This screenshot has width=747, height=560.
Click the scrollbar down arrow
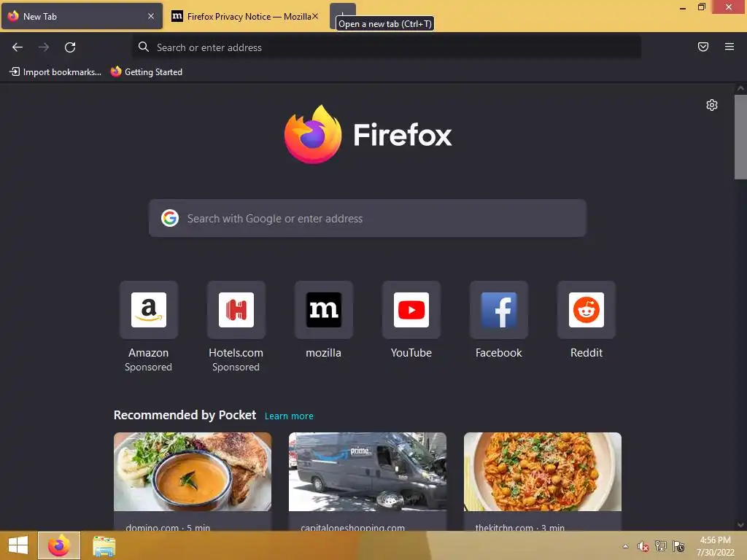click(740, 525)
